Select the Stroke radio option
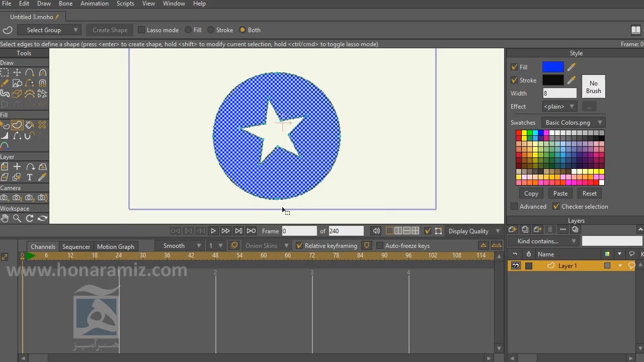This screenshot has height=362, width=644. point(211,30)
